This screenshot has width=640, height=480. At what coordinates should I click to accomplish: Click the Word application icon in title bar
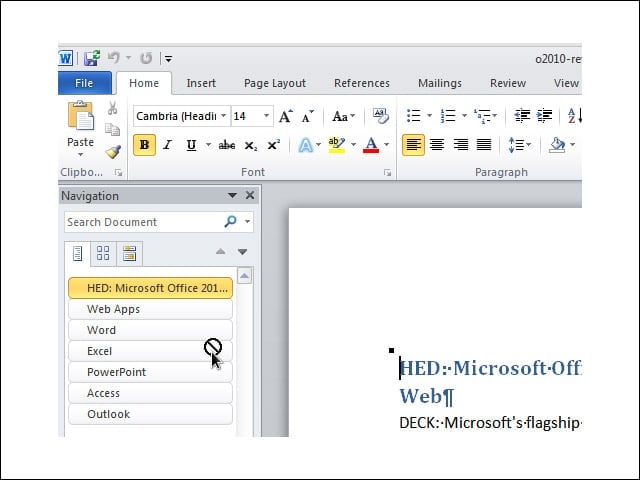[x=65, y=58]
